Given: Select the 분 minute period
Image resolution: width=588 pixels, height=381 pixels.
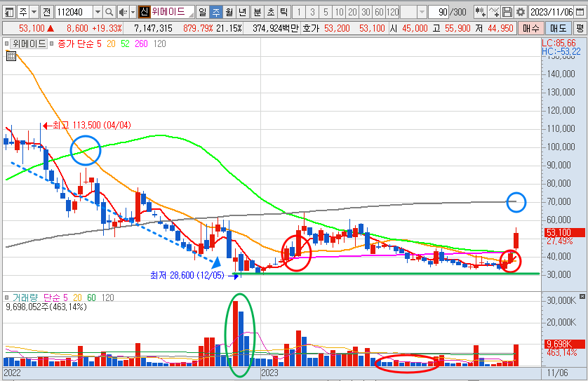Looking at the screenshot, I should click(x=258, y=13).
